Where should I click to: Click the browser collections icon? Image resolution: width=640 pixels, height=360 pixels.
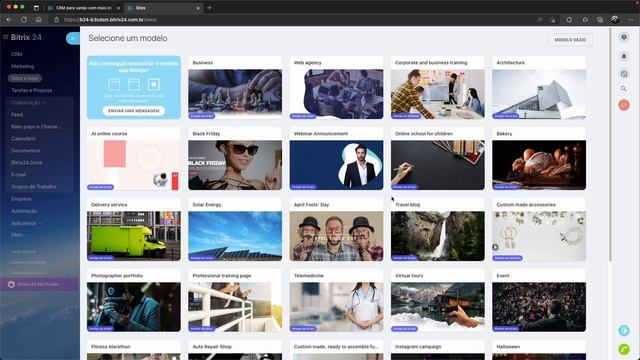(x=600, y=20)
